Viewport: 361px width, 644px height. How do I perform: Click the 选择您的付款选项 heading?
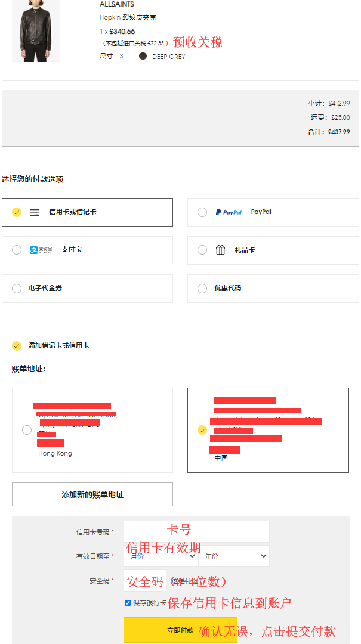tap(32, 179)
